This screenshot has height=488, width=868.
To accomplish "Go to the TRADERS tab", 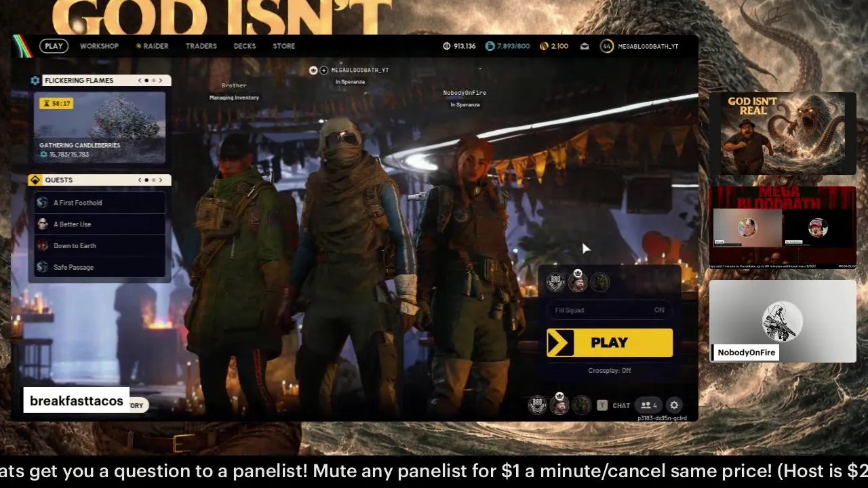I will (x=201, y=46).
